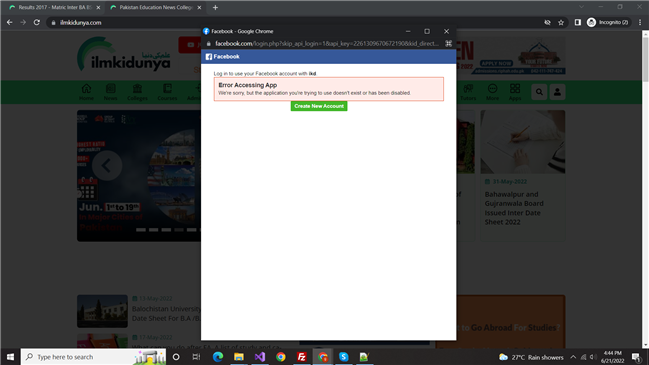Click 'Error Accessing App' heading text
Image resolution: width=649 pixels, height=365 pixels.
click(x=248, y=85)
